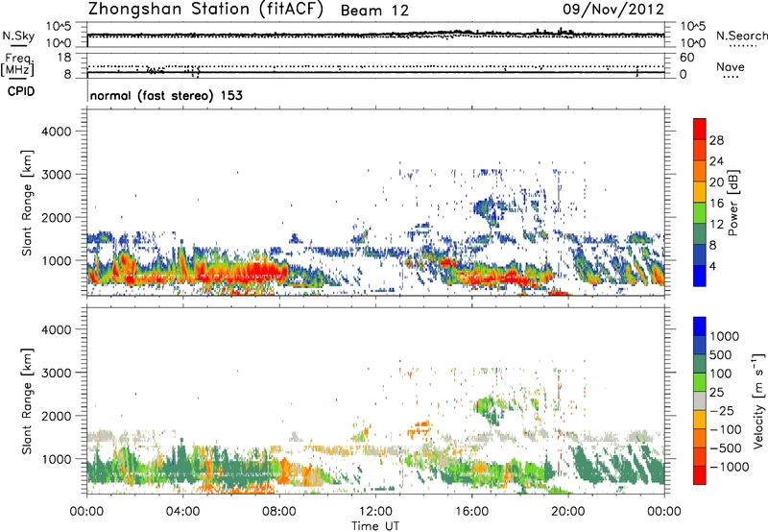Click the orange velocity patch near 14:00 UT
The image size is (768, 532).
419,428
